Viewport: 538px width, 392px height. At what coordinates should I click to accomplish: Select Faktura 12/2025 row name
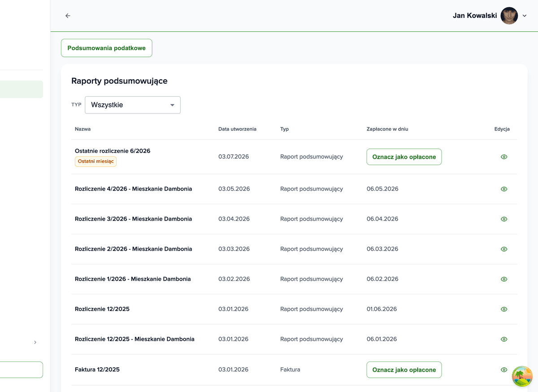click(97, 370)
